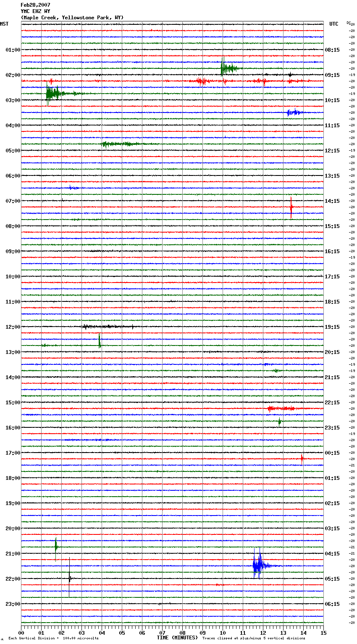Select the 10:00 MST time label
Screen dimensions: 357x644
pyautogui.click(x=13, y=277)
